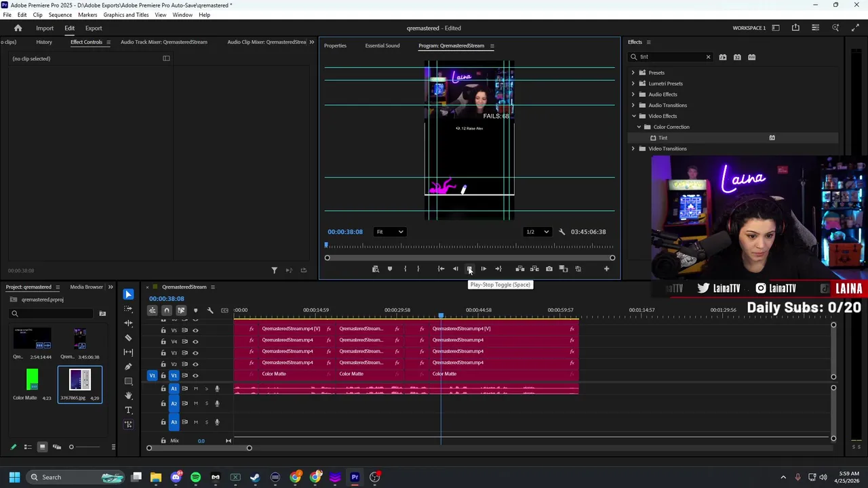The height and width of the screenshot is (488, 868).
Task: Toggle V4 track output eye
Action: click(x=195, y=342)
